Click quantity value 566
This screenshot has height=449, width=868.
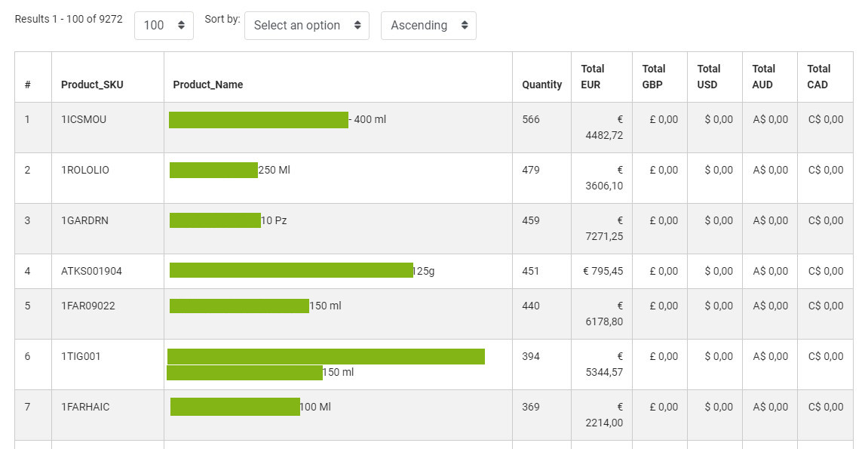pyautogui.click(x=531, y=119)
